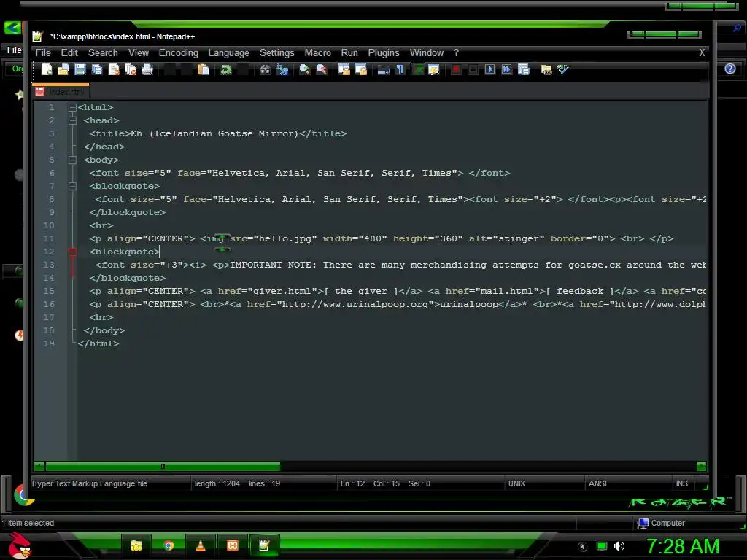Toggle the indent guide toolbar button

tap(417, 69)
